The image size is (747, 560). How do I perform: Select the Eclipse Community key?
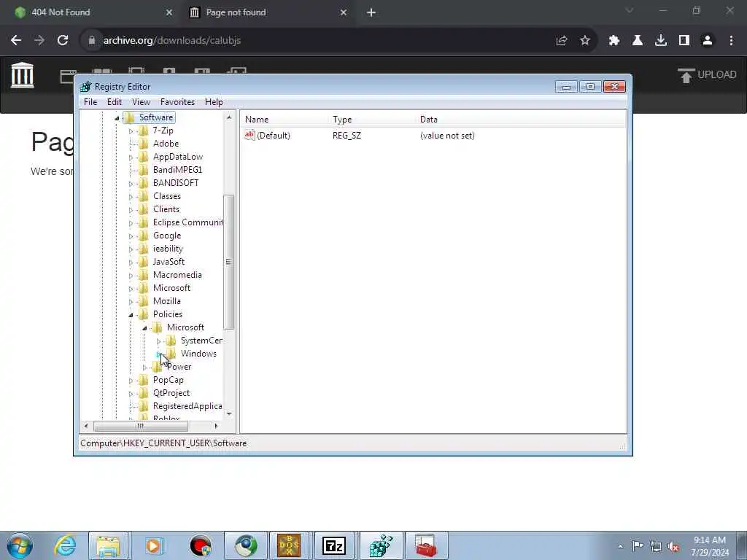[x=187, y=222]
